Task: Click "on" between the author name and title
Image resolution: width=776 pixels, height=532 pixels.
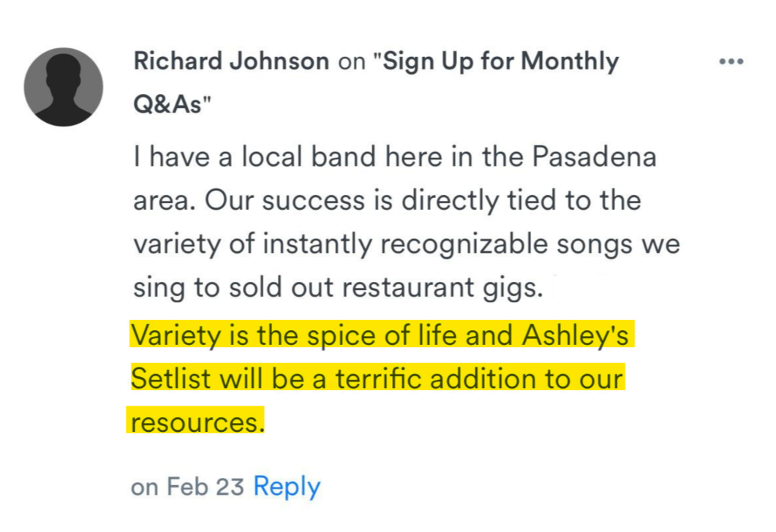Action: coord(351,62)
